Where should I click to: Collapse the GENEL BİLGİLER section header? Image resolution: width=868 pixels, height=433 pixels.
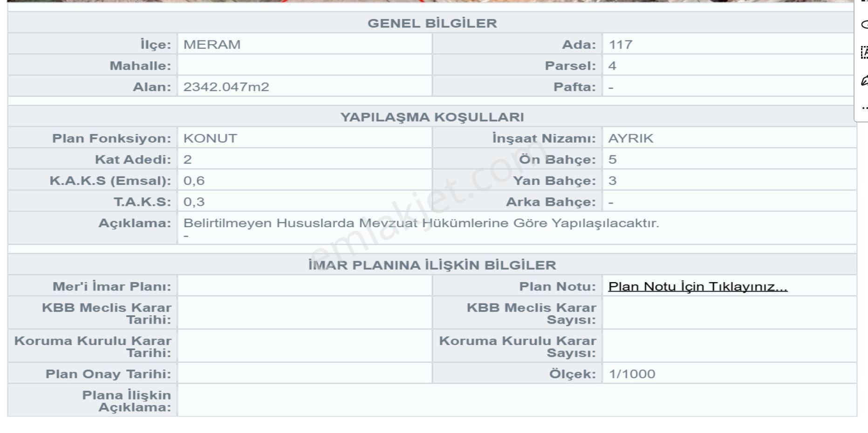[x=433, y=22]
